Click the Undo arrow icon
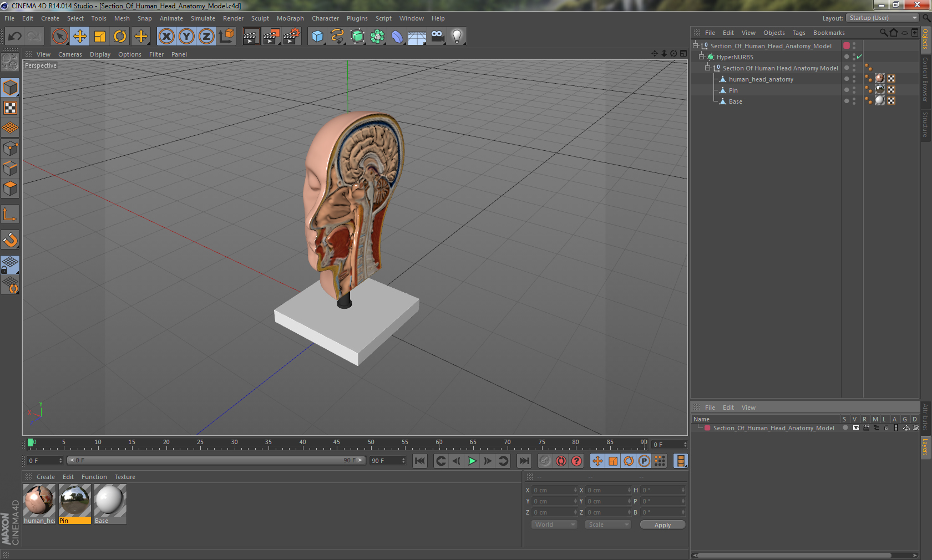 [x=14, y=37]
